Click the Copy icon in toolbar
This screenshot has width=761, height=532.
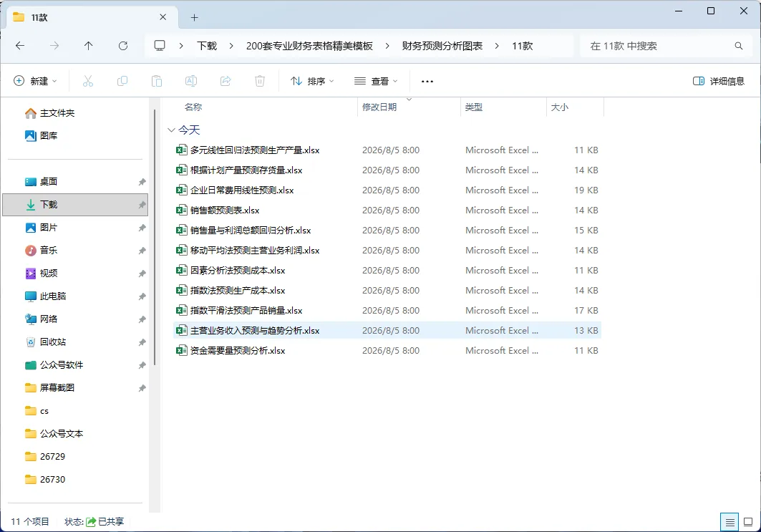click(122, 81)
